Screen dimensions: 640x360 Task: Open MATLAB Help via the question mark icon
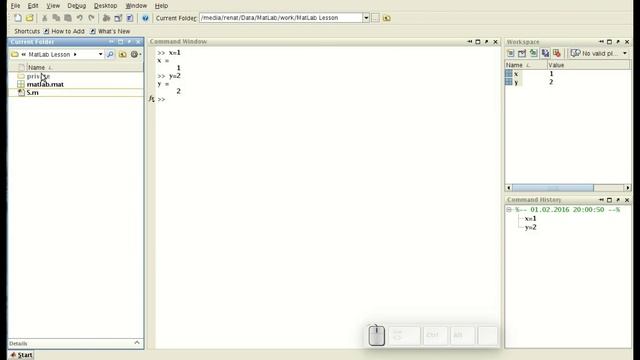point(145,18)
